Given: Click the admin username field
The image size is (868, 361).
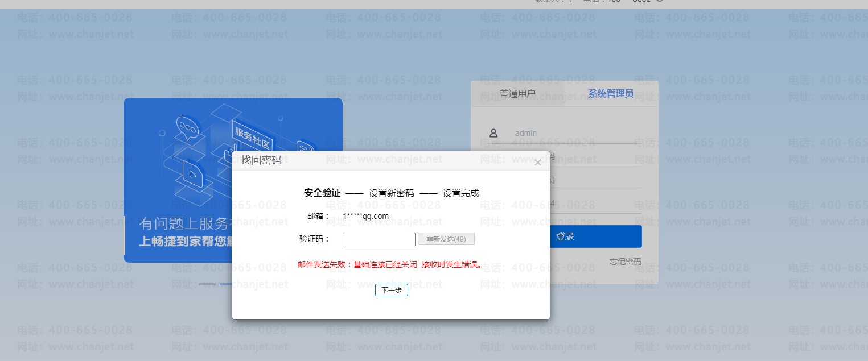Looking at the screenshot, I should (575, 133).
